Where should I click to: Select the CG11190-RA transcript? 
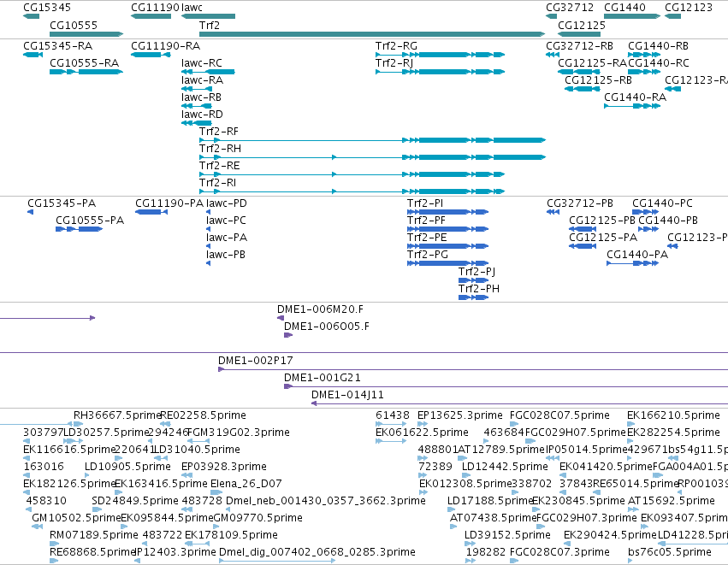(151, 55)
